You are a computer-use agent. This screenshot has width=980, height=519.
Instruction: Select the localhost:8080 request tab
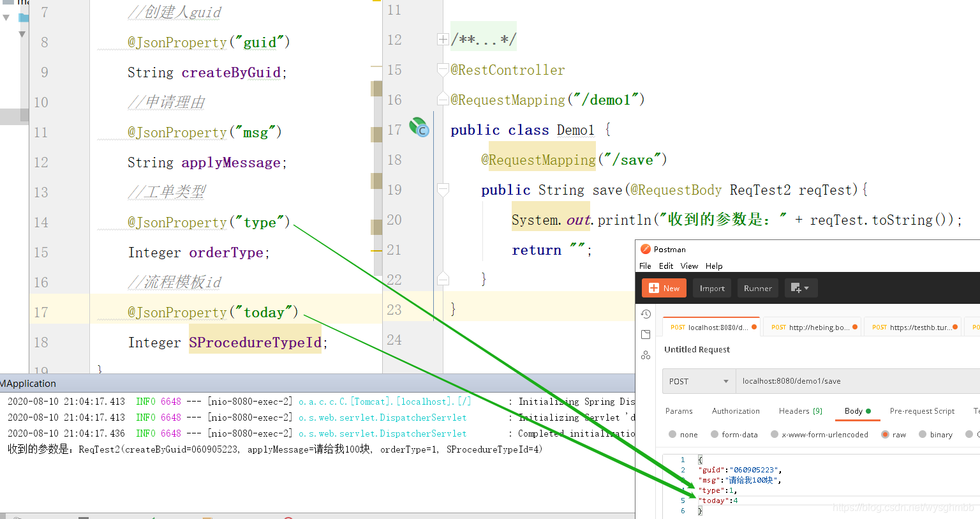tap(712, 327)
